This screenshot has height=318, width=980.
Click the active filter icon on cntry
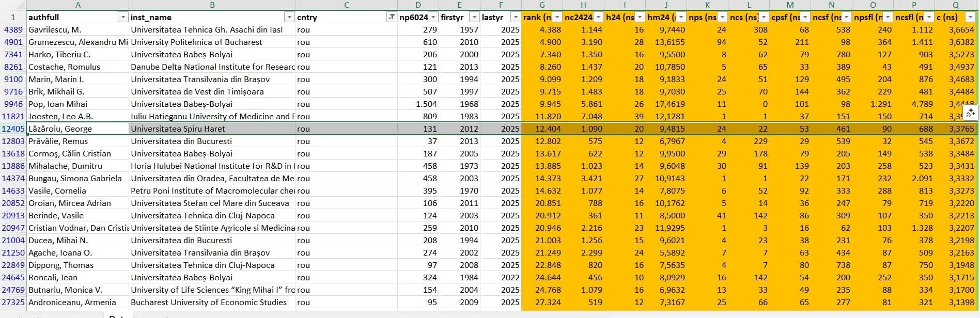point(392,18)
